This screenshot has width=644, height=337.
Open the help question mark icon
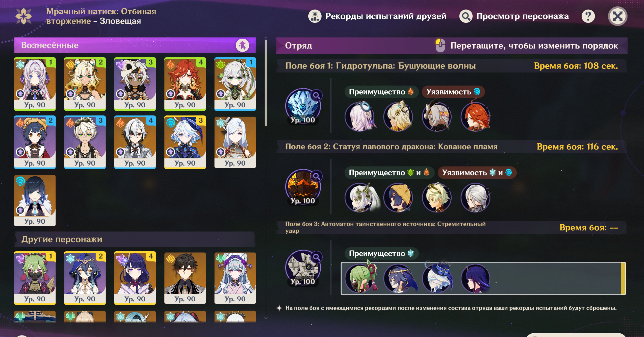coord(588,16)
